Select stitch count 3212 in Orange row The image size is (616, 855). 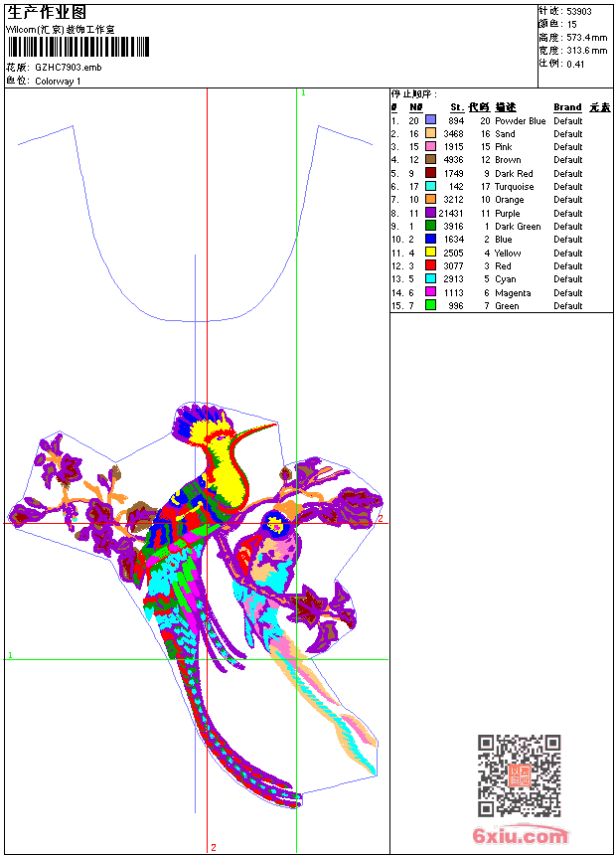(x=453, y=200)
